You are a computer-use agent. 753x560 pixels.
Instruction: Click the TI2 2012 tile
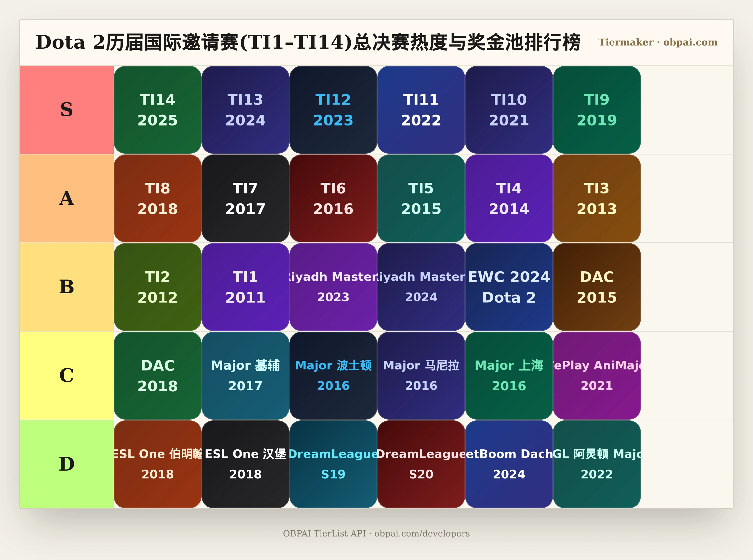(x=158, y=287)
